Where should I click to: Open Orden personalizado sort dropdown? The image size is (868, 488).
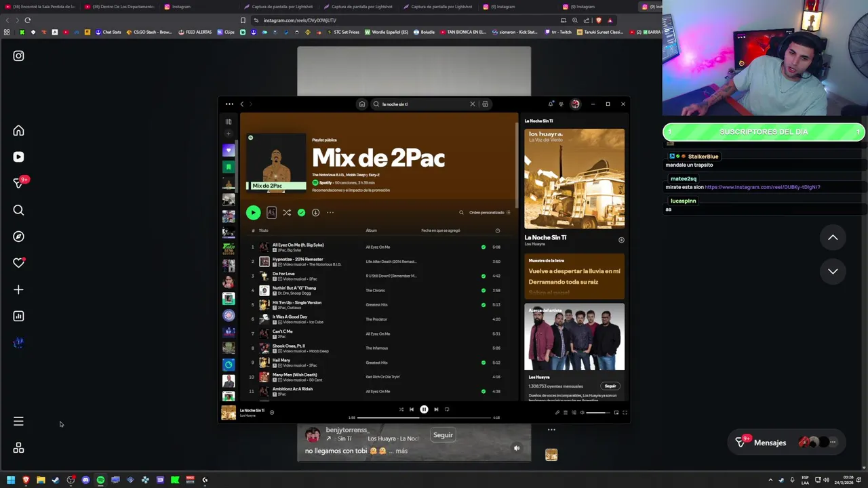[x=490, y=213]
